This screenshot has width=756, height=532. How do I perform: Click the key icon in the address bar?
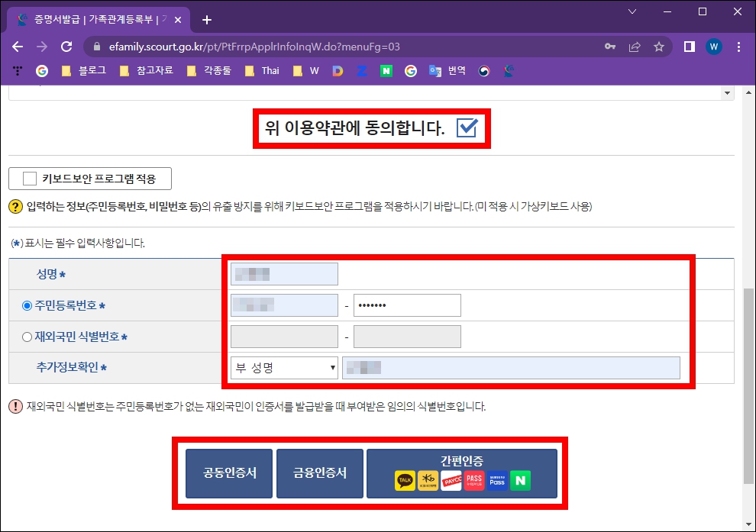(610, 47)
